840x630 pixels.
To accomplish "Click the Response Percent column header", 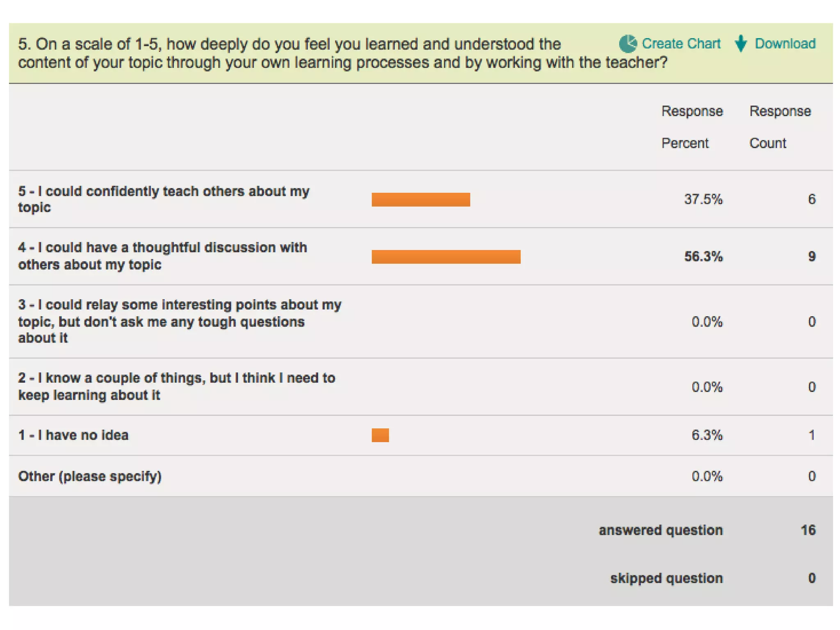I will tap(692, 127).
